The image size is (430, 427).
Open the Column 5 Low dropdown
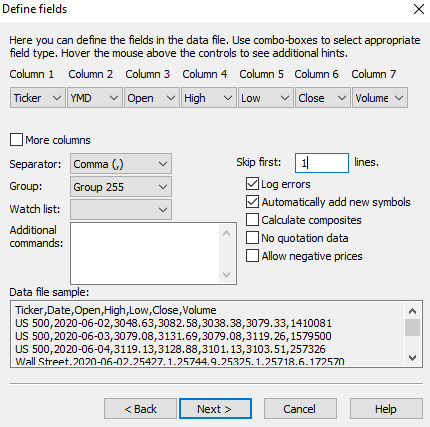pyautogui.click(x=266, y=98)
